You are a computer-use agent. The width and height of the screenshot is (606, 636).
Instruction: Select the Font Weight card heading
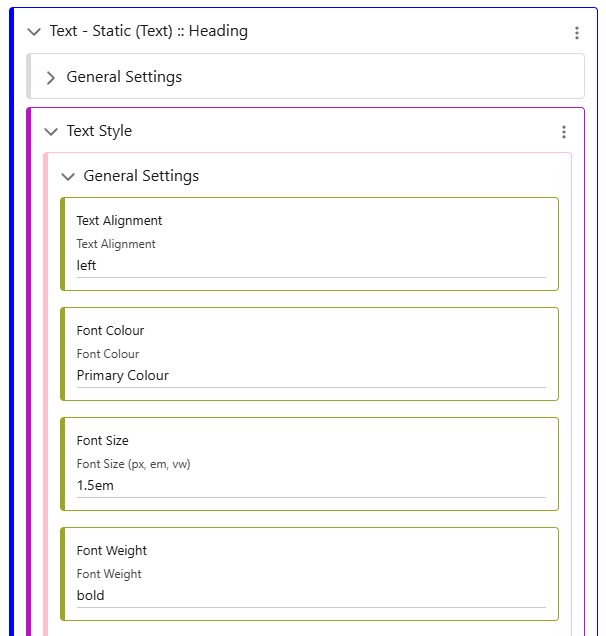tap(112, 551)
